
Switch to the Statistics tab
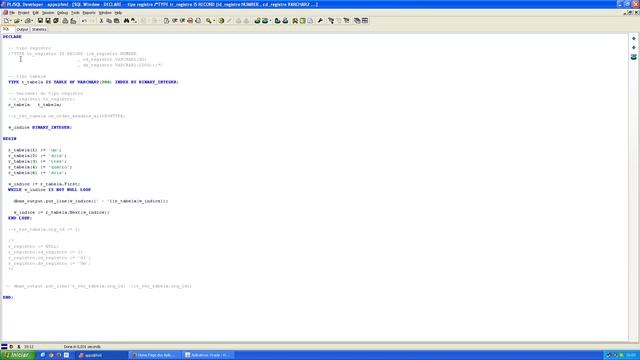(x=39, y=29)
